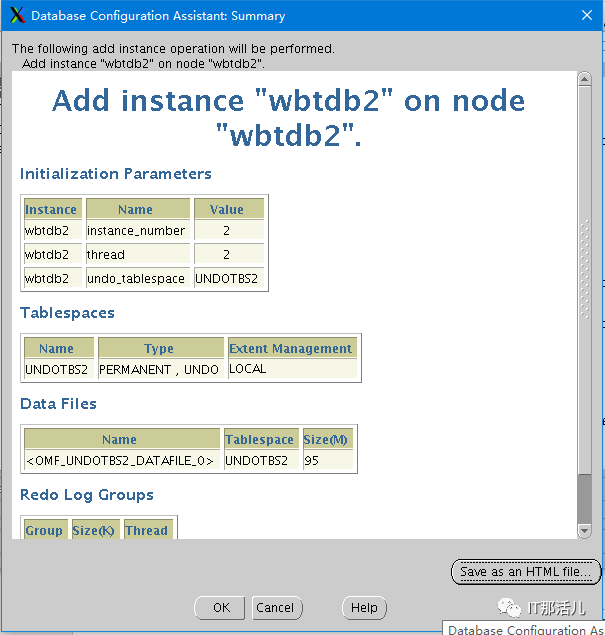Select the instance_number parameter cell
The image size is (605, 635).
point(138,230)
